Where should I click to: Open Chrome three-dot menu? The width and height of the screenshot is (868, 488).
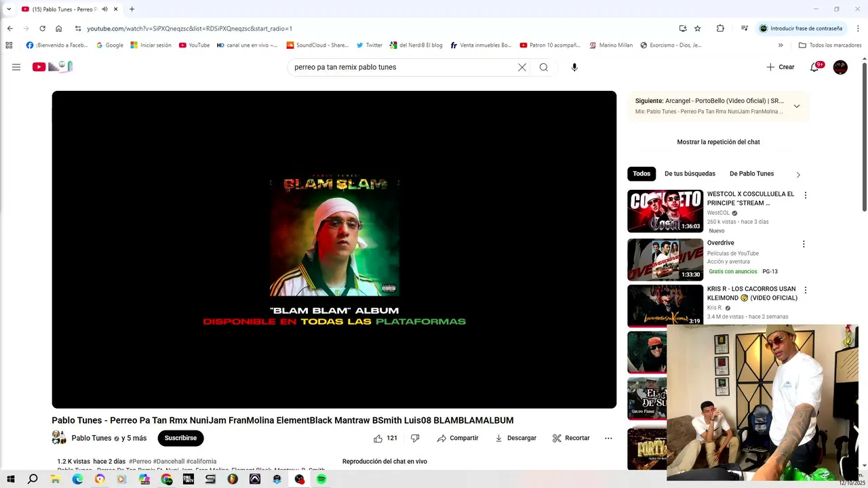[x=859, y=28]
